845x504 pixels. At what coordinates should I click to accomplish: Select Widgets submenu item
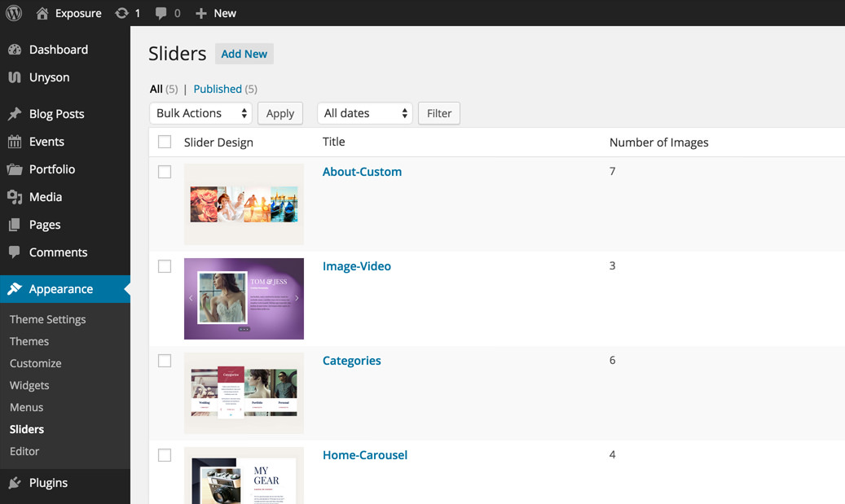coord(29,386)
